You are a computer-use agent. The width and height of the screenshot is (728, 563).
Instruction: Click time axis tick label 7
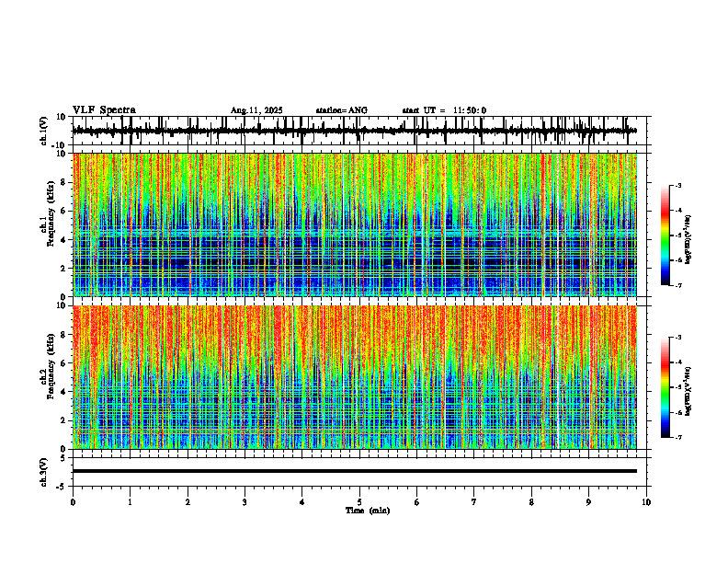tap(474, 502)
